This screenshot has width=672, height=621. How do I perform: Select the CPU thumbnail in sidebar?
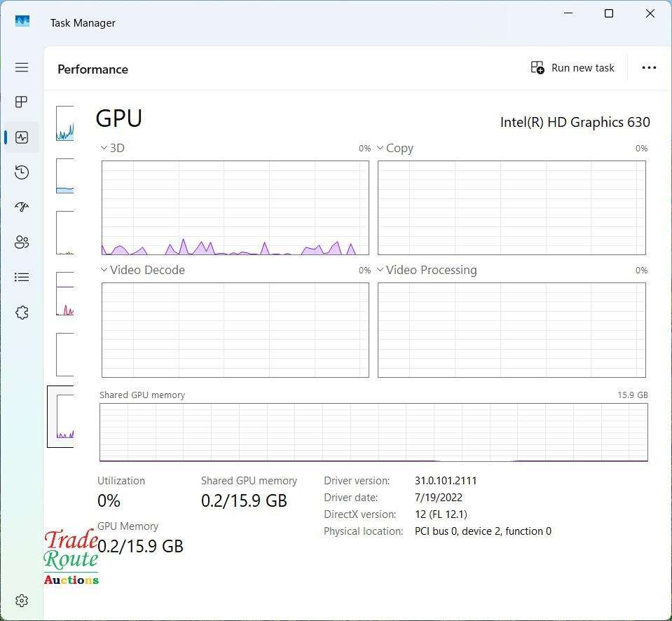[x=64, y=123]
